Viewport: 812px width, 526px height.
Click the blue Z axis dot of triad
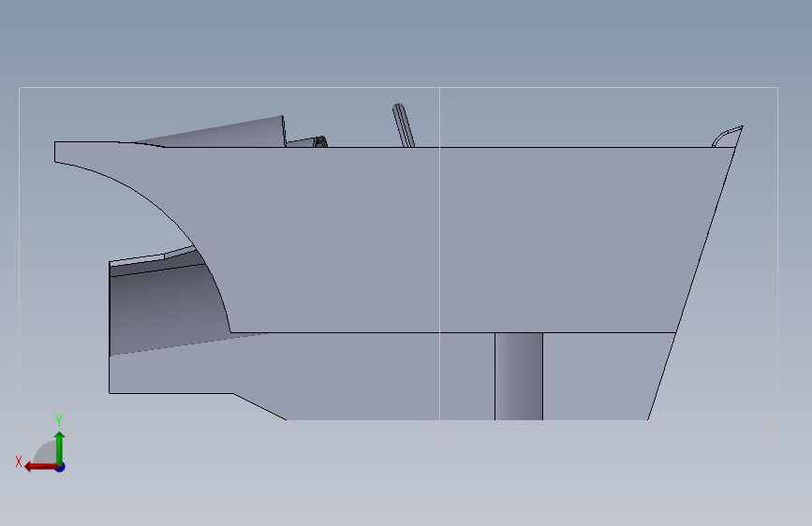(x=61, y=467)
